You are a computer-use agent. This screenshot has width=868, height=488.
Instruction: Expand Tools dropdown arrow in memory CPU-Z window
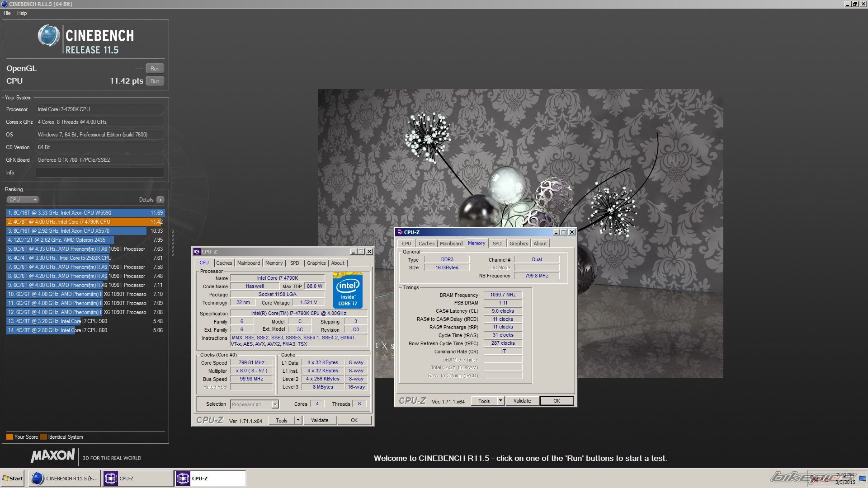tap(500, 401)
